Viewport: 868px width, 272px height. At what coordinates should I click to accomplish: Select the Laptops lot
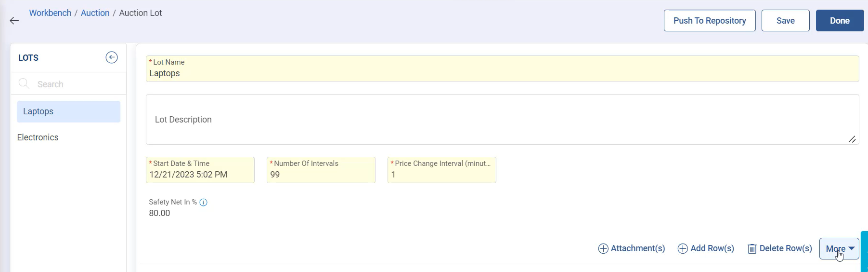(x=68, y=111)
